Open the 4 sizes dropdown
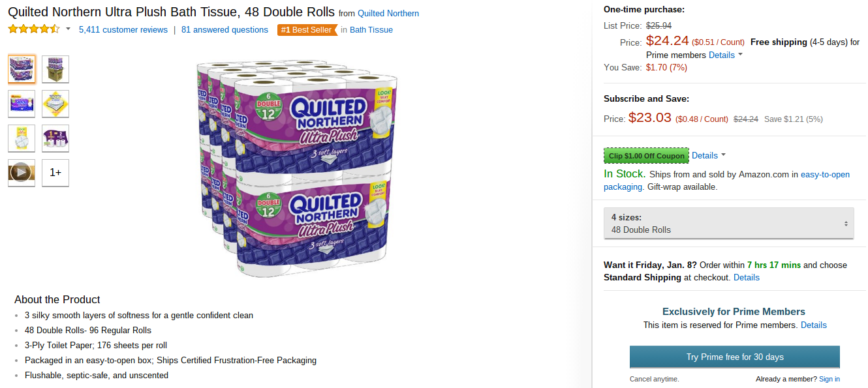This screenshot has width=868, height=388. tap(728, 223)
